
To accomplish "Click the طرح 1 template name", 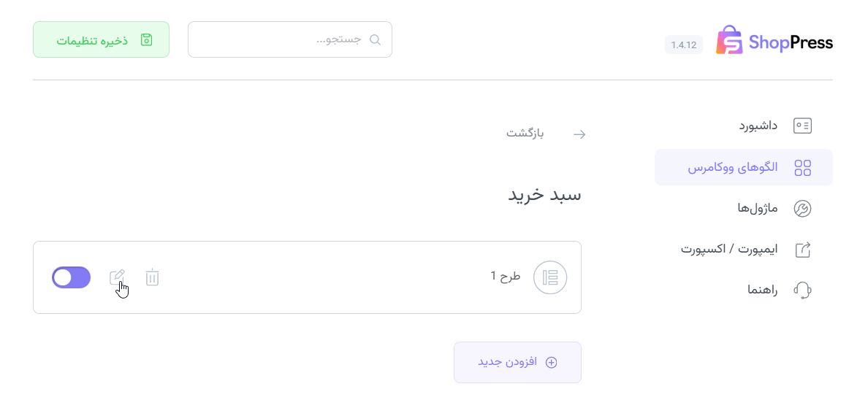I will (505, 276).
